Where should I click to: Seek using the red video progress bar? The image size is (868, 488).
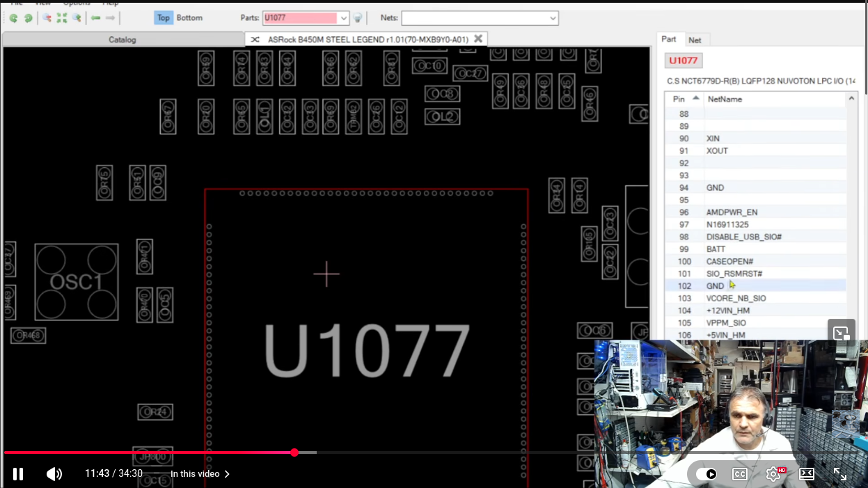(149, 452)
